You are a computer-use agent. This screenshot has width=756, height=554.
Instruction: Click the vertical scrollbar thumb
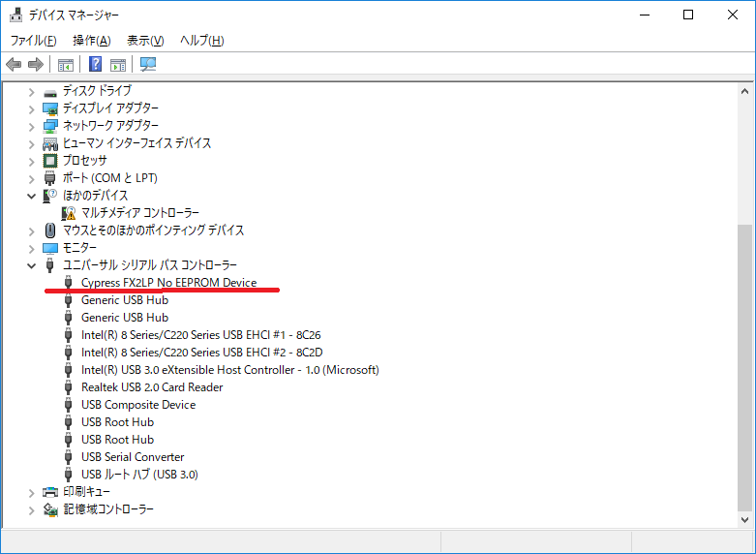[744, 369]
